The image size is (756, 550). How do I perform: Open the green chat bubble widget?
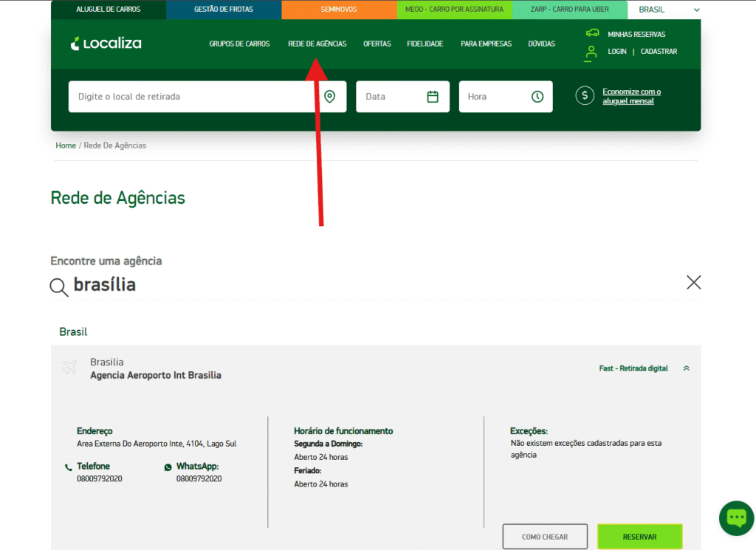click(x=736, y=518)
